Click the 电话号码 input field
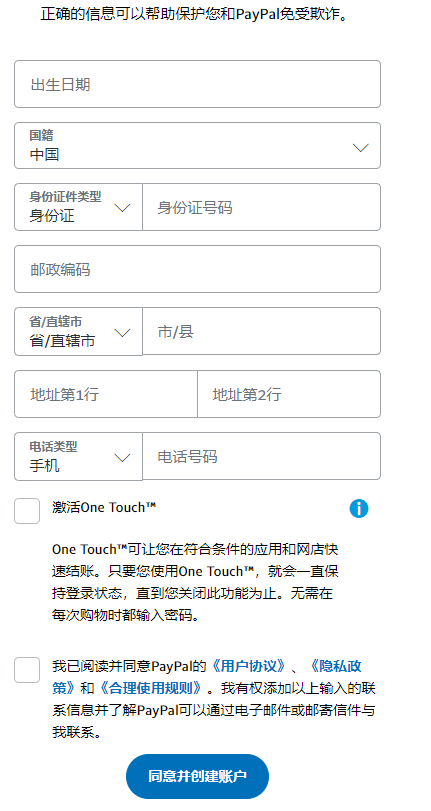The height and width of the screenshot is (811, 431). [262, 456]
